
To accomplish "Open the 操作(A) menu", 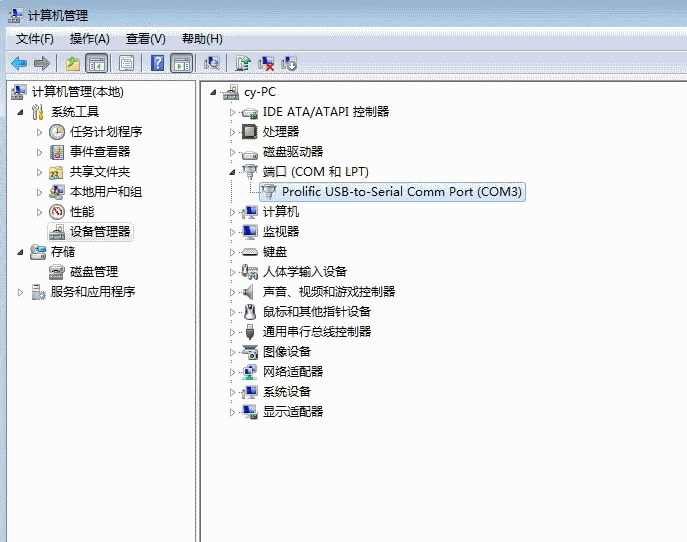I will tap(89, 39).
